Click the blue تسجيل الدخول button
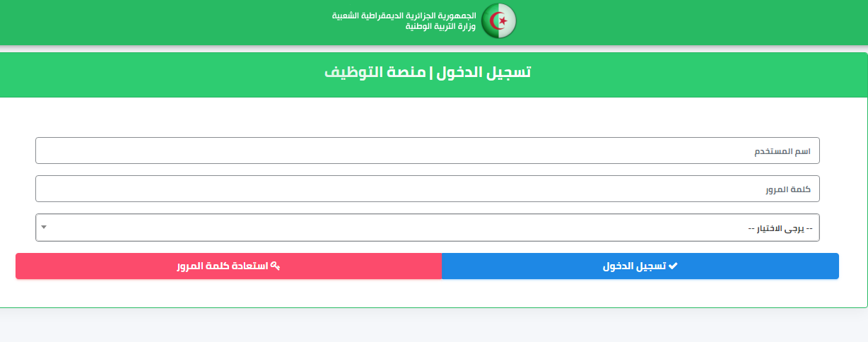The width and height of the screenshot is (868, 342). [x=640, y=266]
